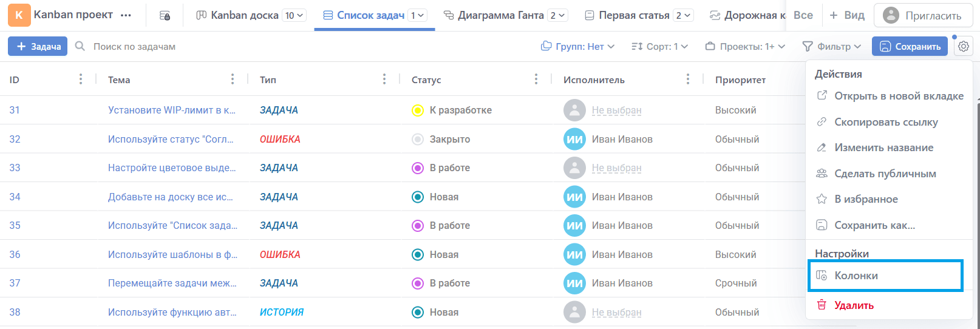Click the Статус column options dots

point(536,79)
